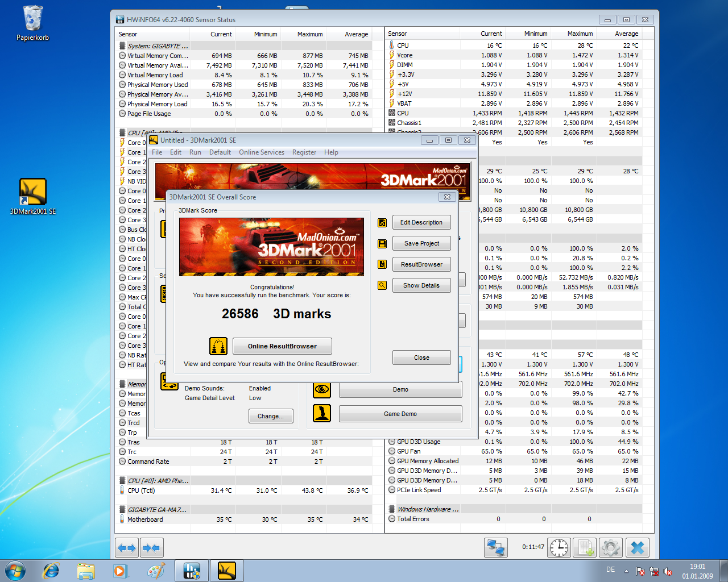This screenshot has height=582, width=728.
Task: Switch to 3DMark2001 taskbar button
Action: pyautogui.click(x=227, y=571)
